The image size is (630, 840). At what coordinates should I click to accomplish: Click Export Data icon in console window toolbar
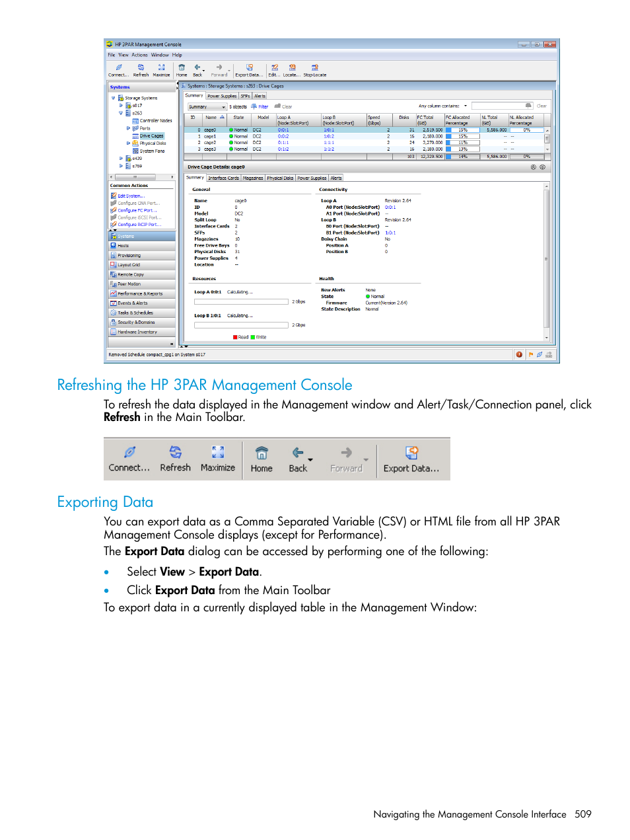(x=250, y=67)
